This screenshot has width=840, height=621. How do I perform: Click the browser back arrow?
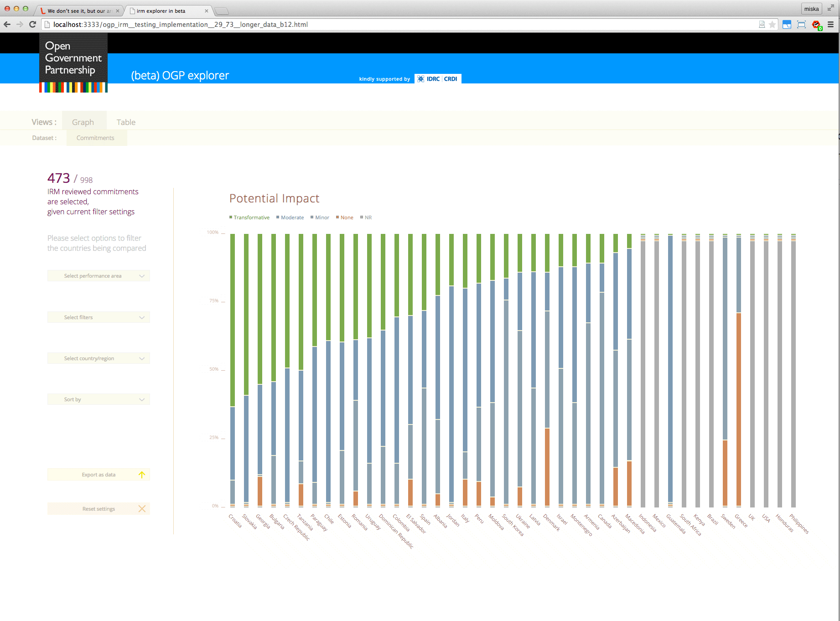(7, 25)
